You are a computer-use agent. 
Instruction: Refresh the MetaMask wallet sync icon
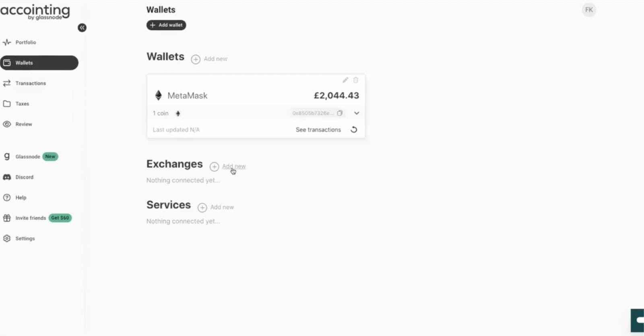click(x=354, y=130)
